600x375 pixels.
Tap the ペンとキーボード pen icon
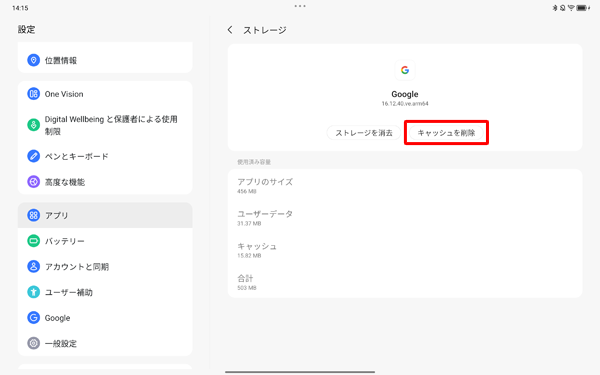tap(33, 156)
